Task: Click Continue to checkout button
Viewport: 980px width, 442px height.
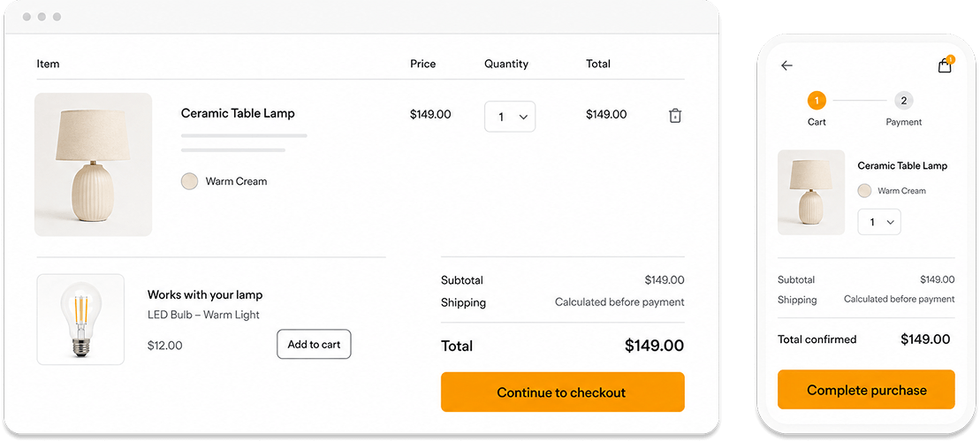Action: (563, 392)
